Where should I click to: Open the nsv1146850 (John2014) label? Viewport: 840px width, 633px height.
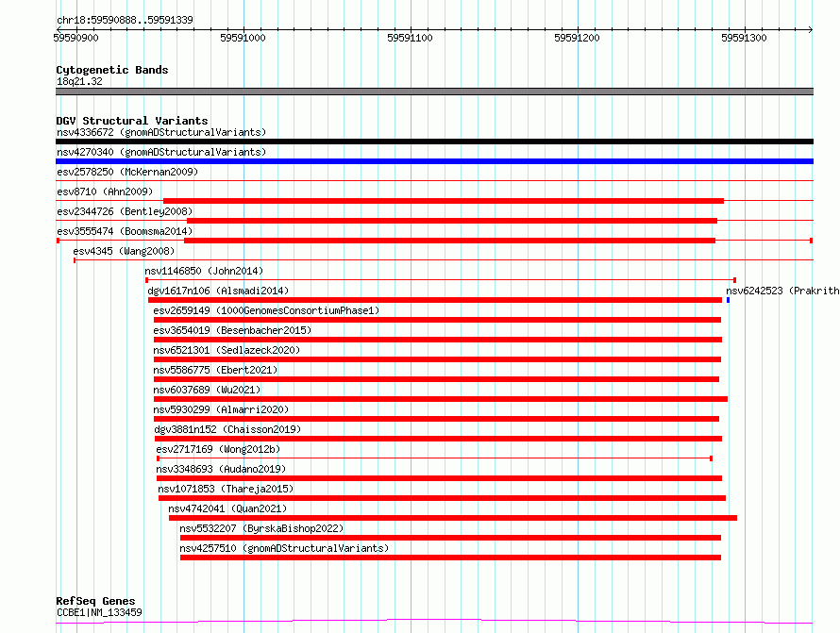(x=203, y=271)
